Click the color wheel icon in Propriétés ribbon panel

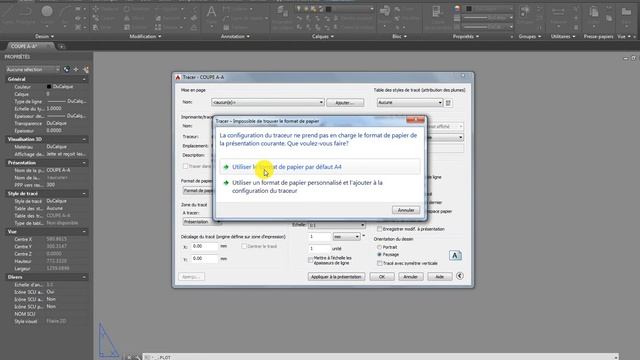(x=457, y=9)
